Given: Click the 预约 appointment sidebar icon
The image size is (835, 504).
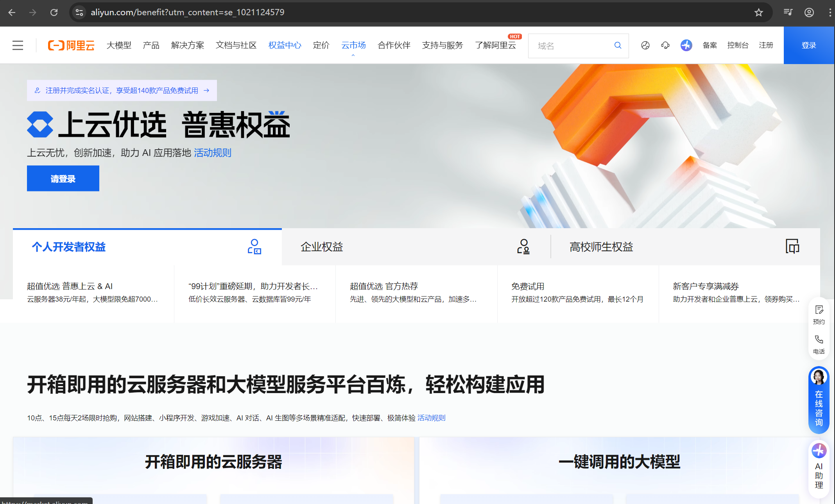Looking at the screenshot, I should point(819,315).
